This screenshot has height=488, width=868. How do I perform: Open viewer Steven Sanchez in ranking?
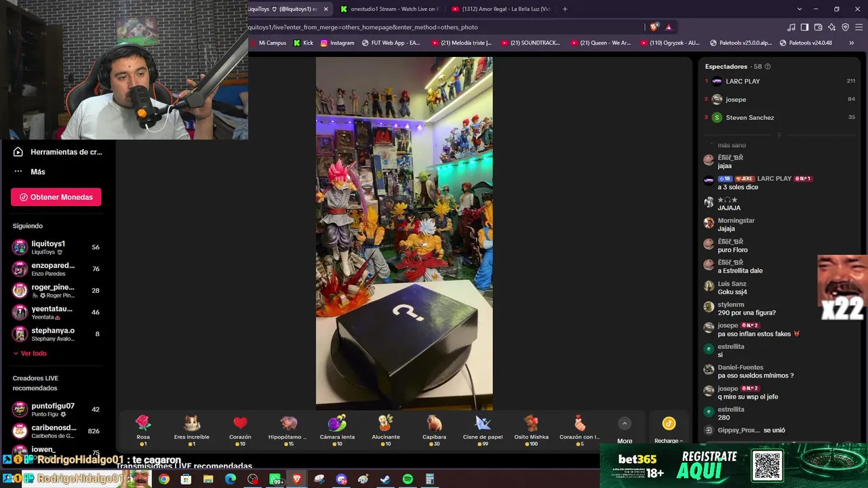point(780,117)
